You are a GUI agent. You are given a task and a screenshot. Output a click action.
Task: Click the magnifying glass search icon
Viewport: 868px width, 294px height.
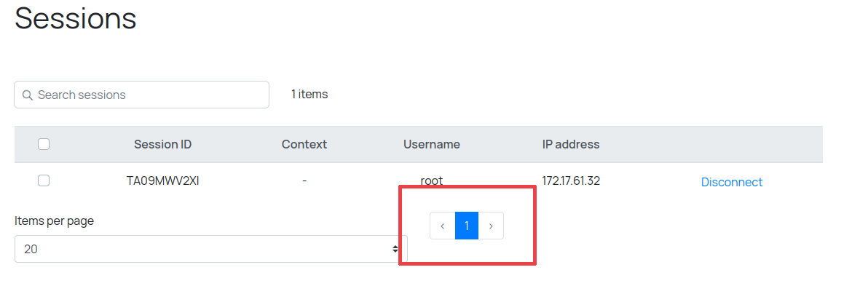pos(28,95)
